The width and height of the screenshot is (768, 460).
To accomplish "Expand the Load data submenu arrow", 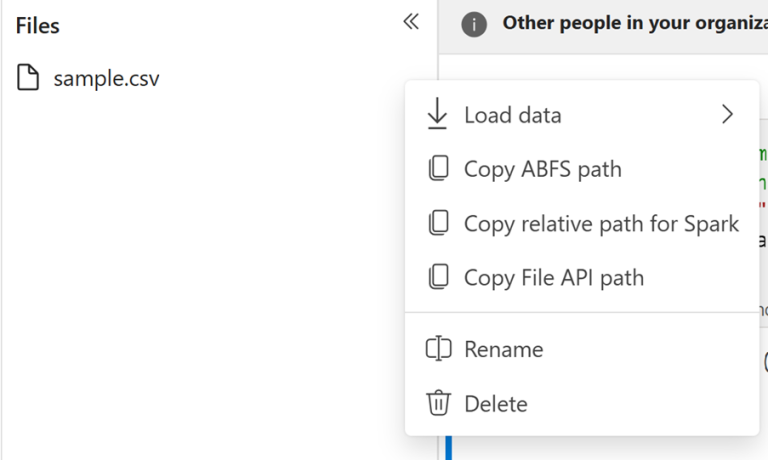I will (x=727, y=115).
